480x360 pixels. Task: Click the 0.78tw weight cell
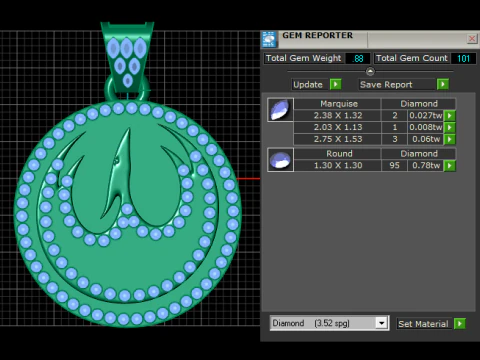(426, 165)
